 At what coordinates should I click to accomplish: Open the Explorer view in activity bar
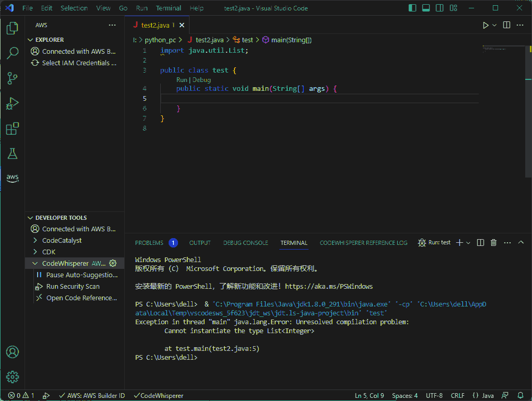click(12, 28)
